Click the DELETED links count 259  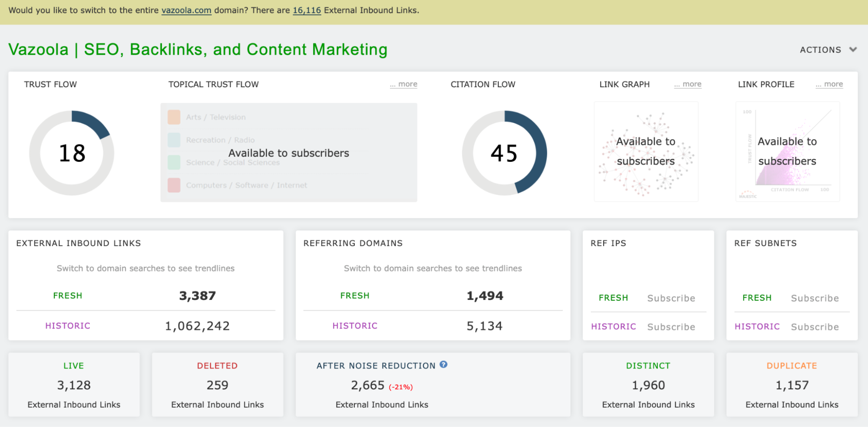(x=218, y=385)
